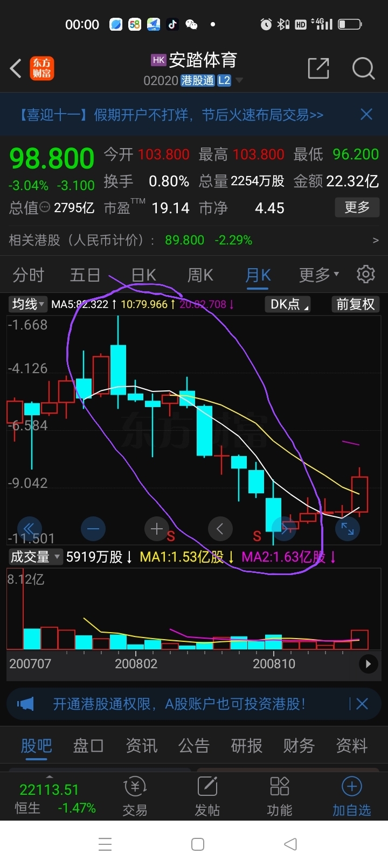Expand chart to fullscreen icon
This screenshot has width=388, height=868.
348,529
